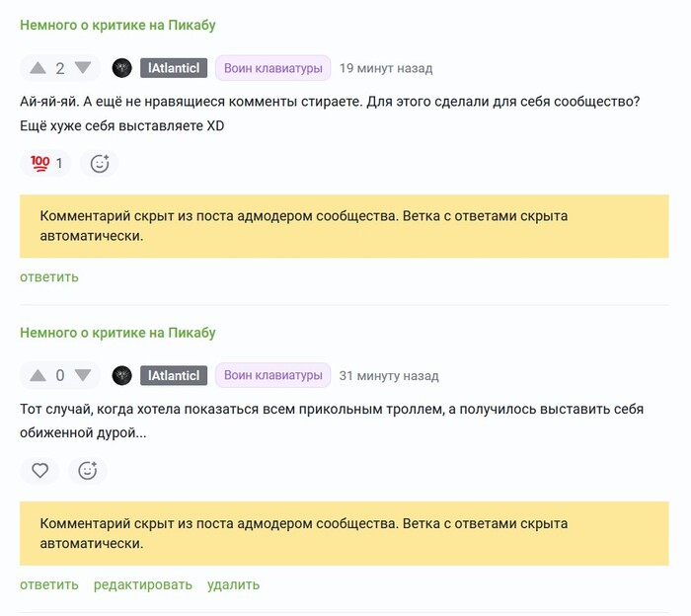Like the second comment with heart icon
Viewport: 691px width, 616px height.
pyautogui.click(x=39, y=471)
